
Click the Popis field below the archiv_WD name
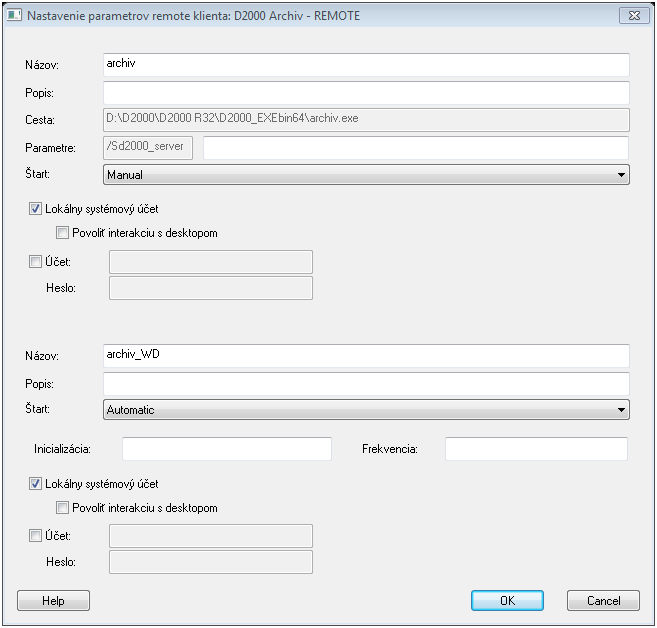pyautogui.click(x=366, y=384)
